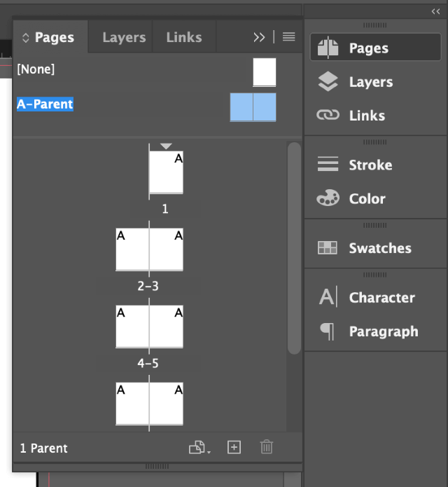This screenshot has width=448, height=487.
Task: Open the Pages panel from the dock
Action: coord(375,47)
